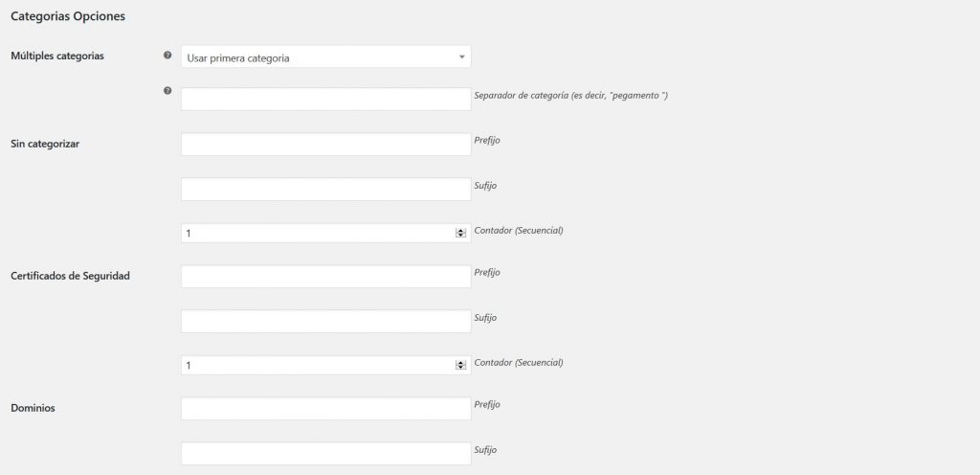Viewport: 980px width, 475px height.
Task: Click the Sin categorizar Sufijo field
Action: (x=325, y=189)
